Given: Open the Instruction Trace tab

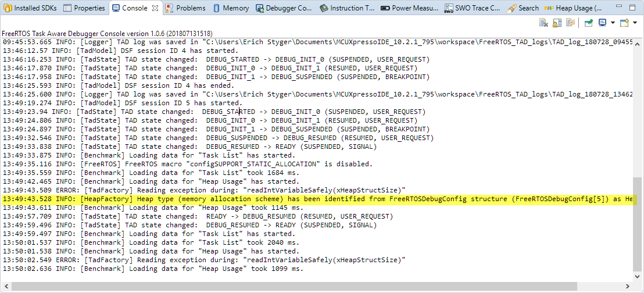Looking at the screenshot, I should coord(348,8).
